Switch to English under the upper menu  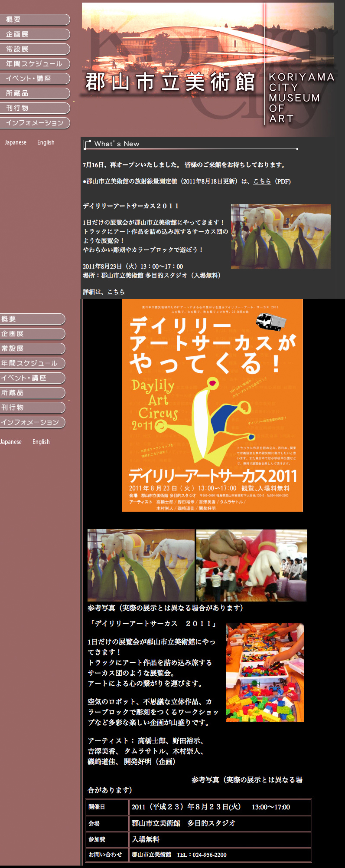point(46,142)
